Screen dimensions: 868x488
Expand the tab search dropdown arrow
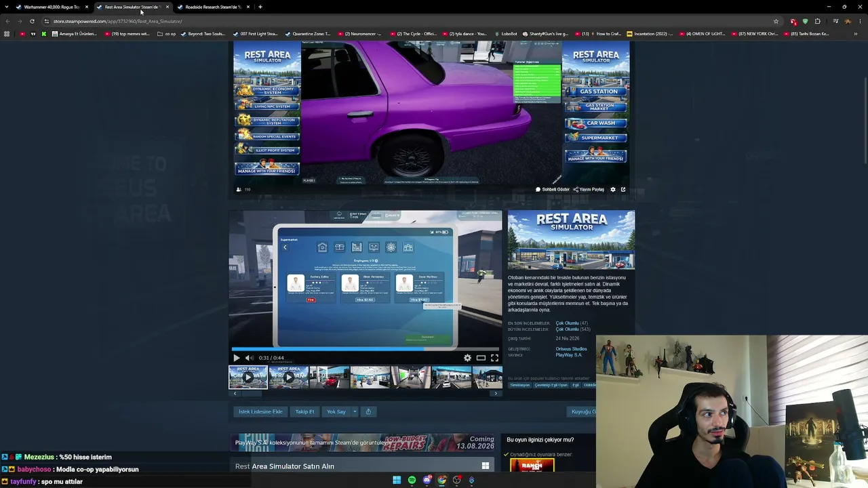(7, 7)
